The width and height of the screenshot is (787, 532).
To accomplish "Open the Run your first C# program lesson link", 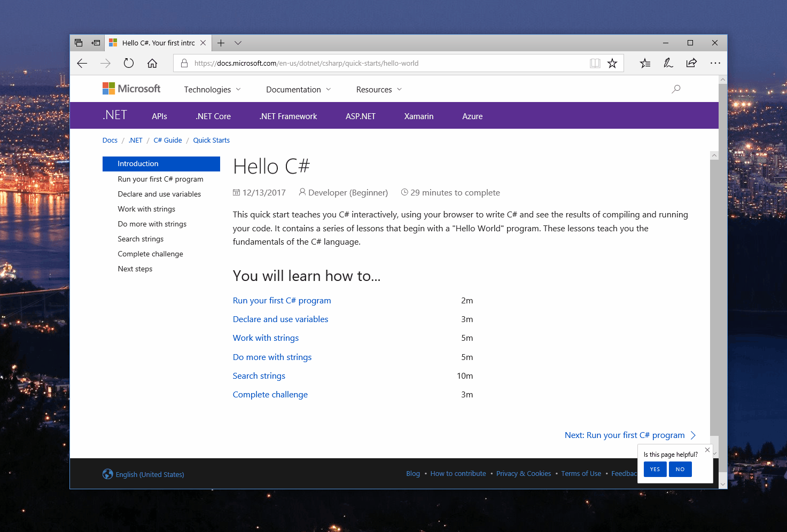I will pyautogui.click(x=282, y=301).
